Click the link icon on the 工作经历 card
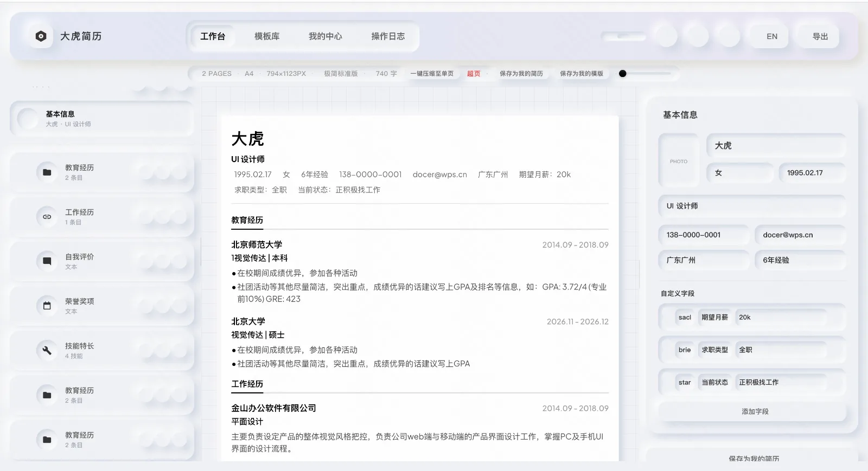The height and width of the screenshot is (471, 868). click(47, 217)
